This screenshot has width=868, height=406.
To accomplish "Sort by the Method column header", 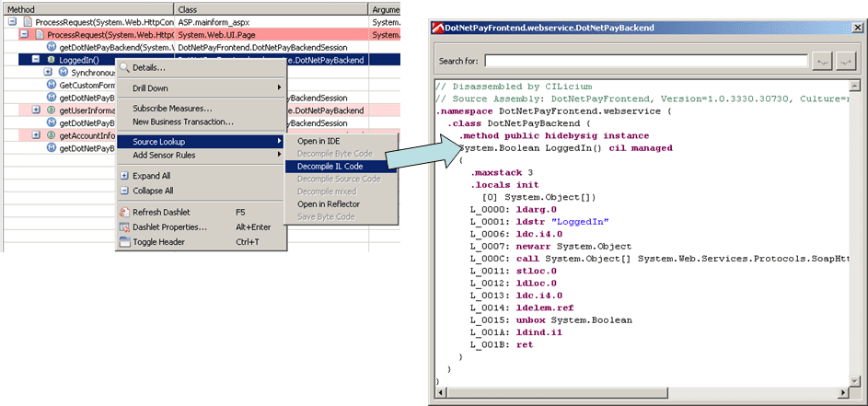I will (x=87, y=9).
